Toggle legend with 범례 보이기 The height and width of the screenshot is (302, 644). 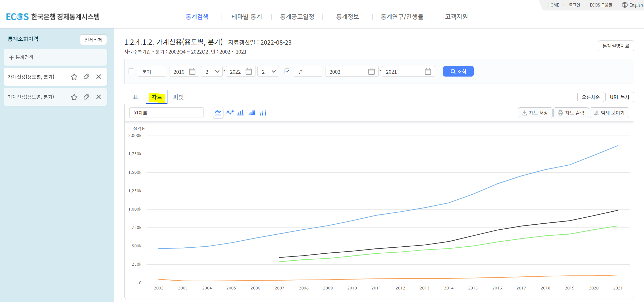(609, 113)
